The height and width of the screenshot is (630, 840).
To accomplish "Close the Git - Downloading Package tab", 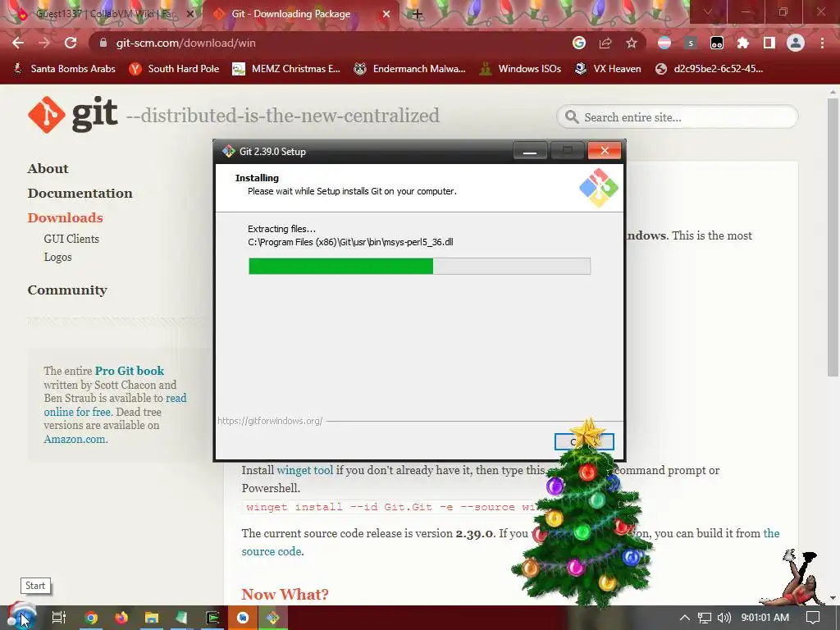I will (386, 15).
